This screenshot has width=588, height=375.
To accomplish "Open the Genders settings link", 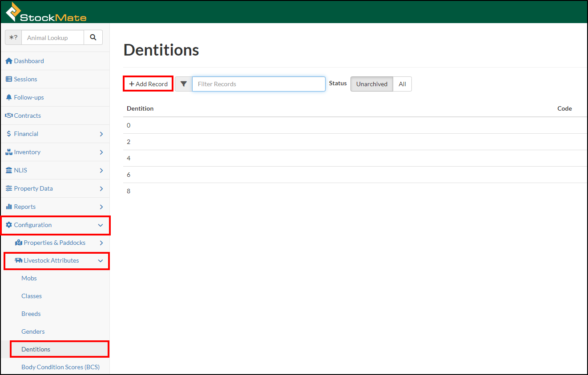I will pos(32,331).
